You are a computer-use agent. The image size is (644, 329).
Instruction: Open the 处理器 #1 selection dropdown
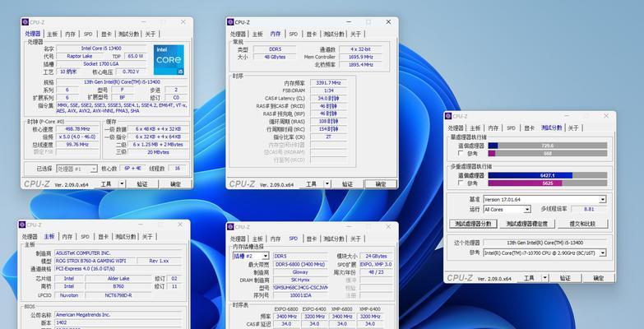94,169
